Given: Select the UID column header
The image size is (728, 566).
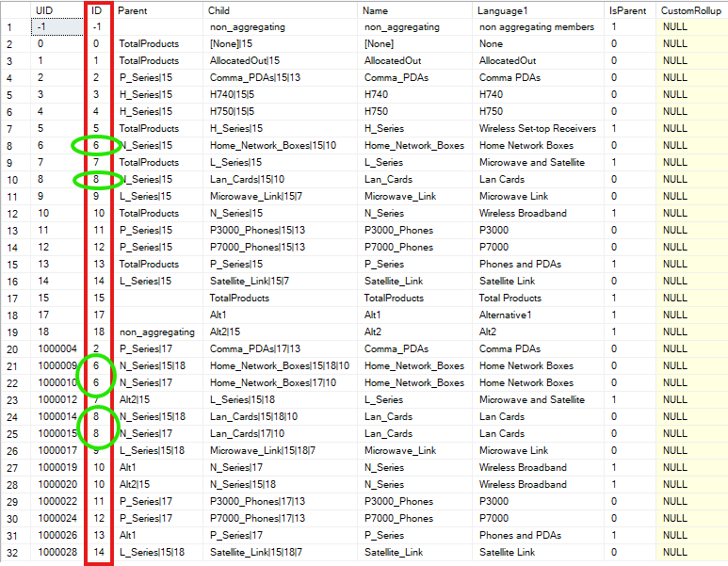Looking at the screenshot, I should [x=57, y=10].
